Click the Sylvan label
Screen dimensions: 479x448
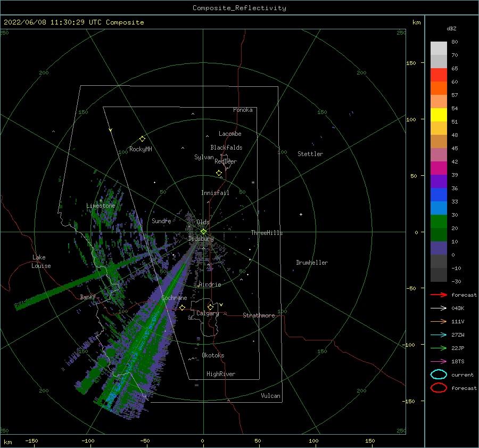[204, 157]
